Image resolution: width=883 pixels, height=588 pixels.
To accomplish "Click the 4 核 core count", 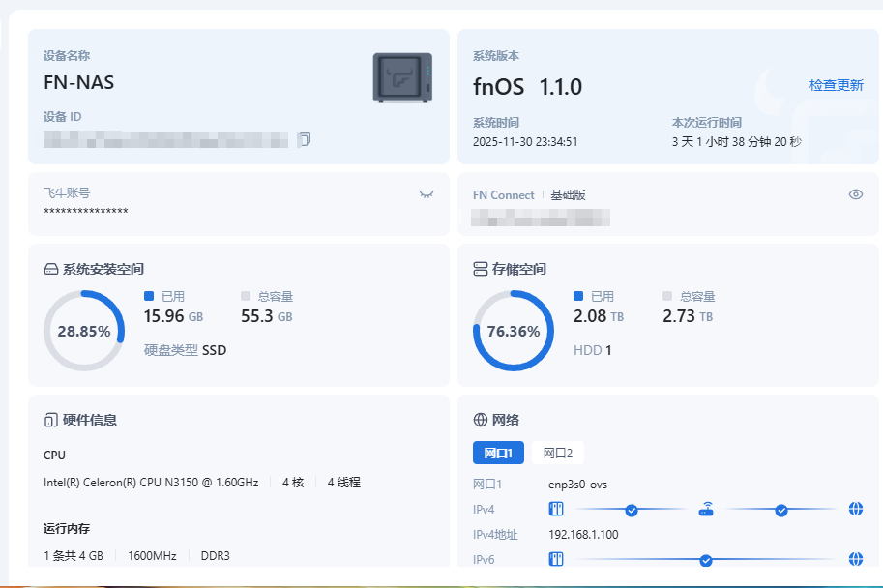I will [x=293, y=483].
